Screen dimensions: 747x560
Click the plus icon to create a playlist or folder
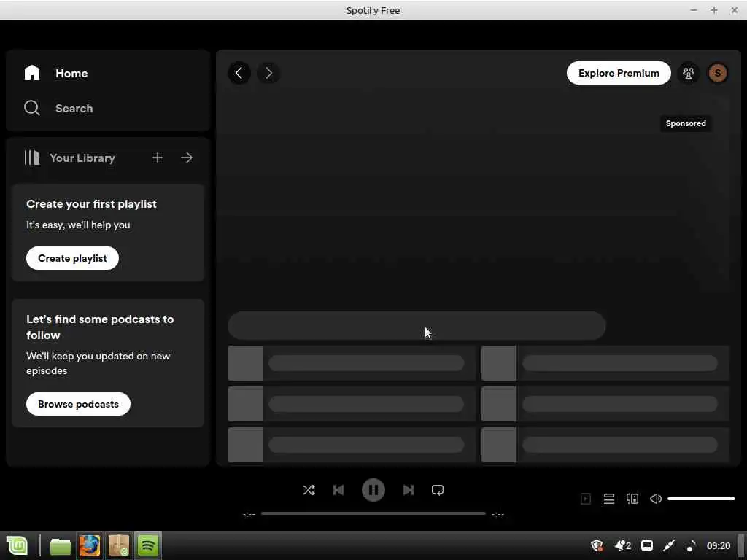(158, 157)
